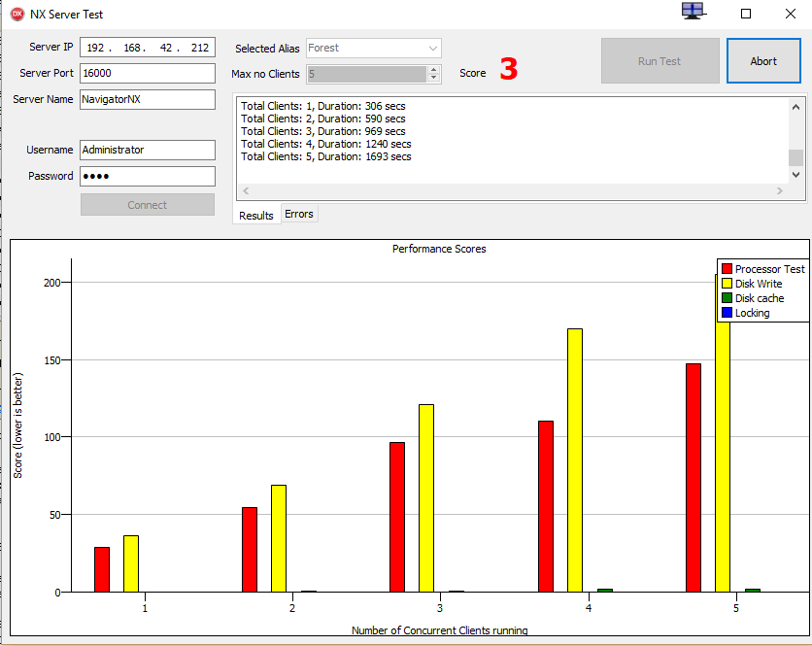The width and height of the screenshot is (812, 646).
Task: Click the horizontal scroll left arrow in log
Action: pyautogui.click(x=246, y=190)
